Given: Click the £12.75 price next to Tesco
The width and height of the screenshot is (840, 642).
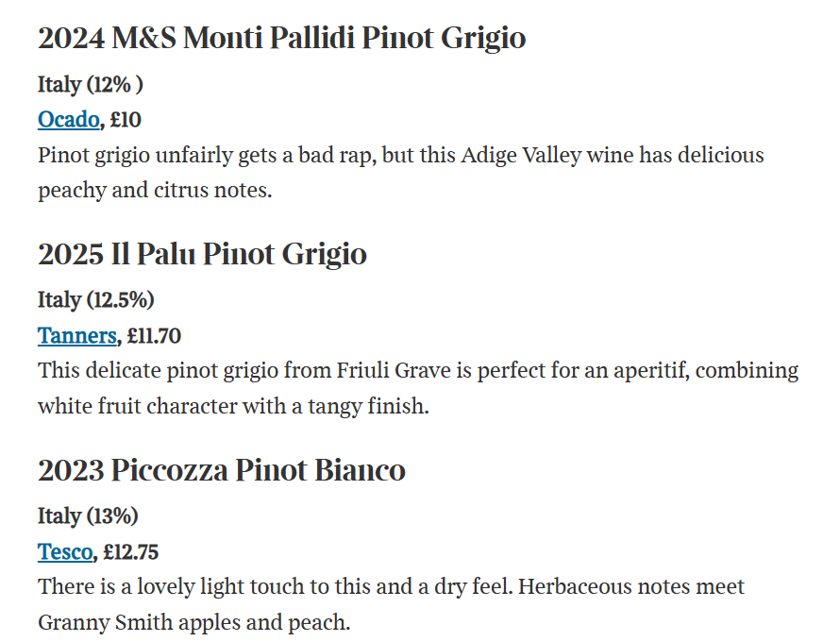Looking at the screenshot, I should [131, 551].
